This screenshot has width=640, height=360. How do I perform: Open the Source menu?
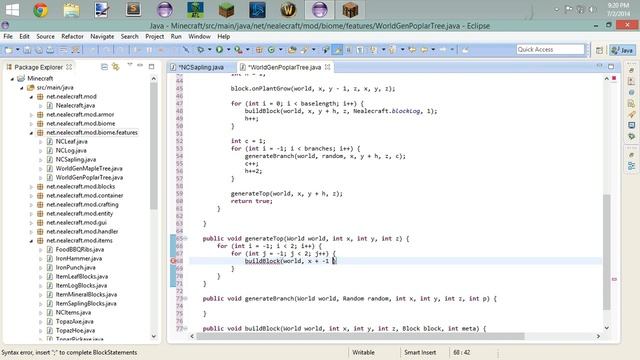click(45, 36)
